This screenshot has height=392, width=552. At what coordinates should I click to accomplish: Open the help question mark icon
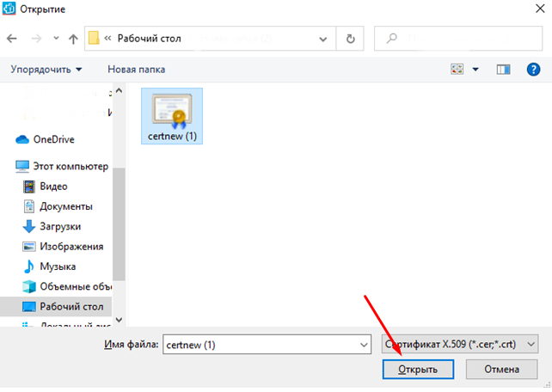pos(533,69)
